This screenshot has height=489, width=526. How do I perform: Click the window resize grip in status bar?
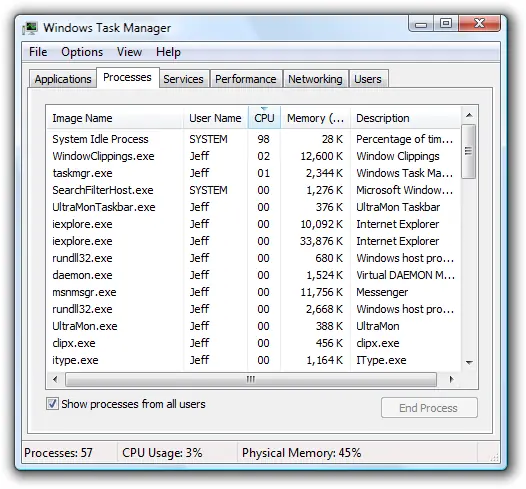494,458
